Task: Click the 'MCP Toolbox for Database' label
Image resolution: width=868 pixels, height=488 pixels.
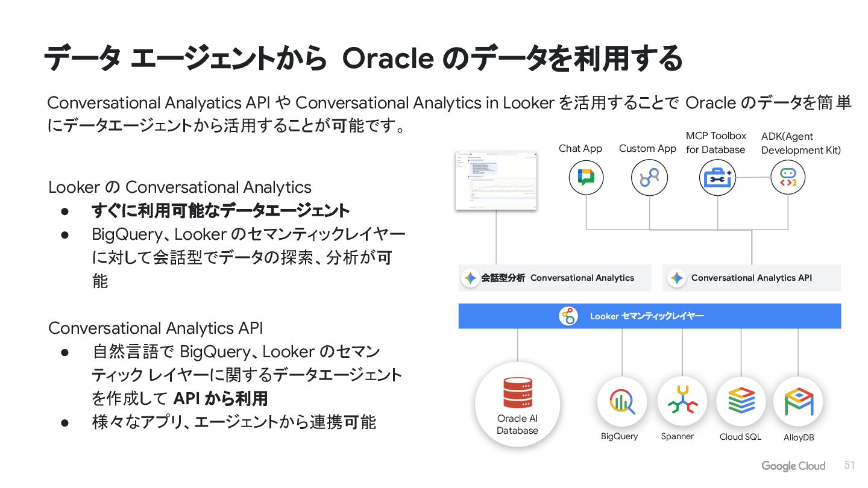Action: [716, 143]
